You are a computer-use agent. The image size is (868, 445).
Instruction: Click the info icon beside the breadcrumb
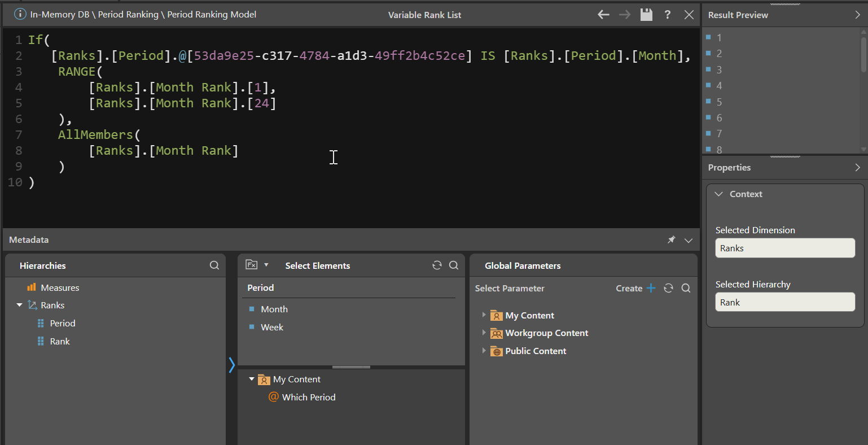pos(20,15)
